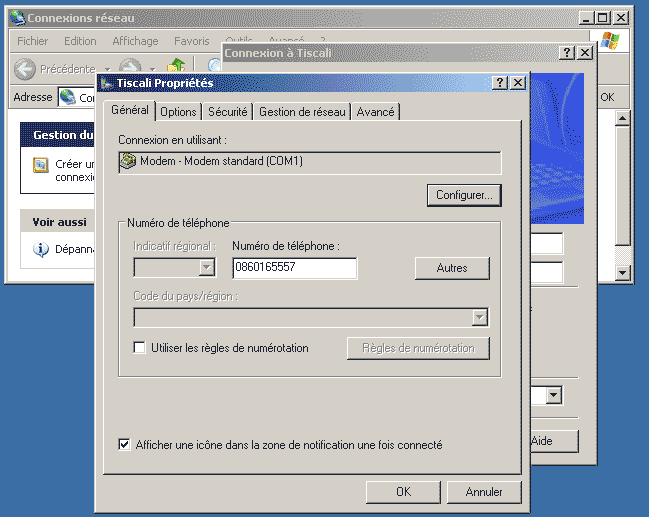The image size is (649, 517).
Task: Click the Dépannage link text in Voir aussi
Action: pyautogui.click(x=75, y=249)
